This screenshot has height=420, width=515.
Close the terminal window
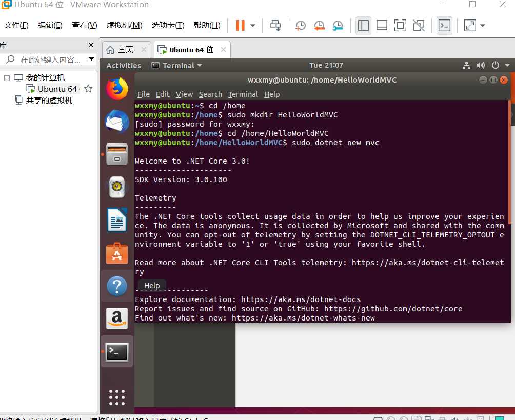(504, 80)
